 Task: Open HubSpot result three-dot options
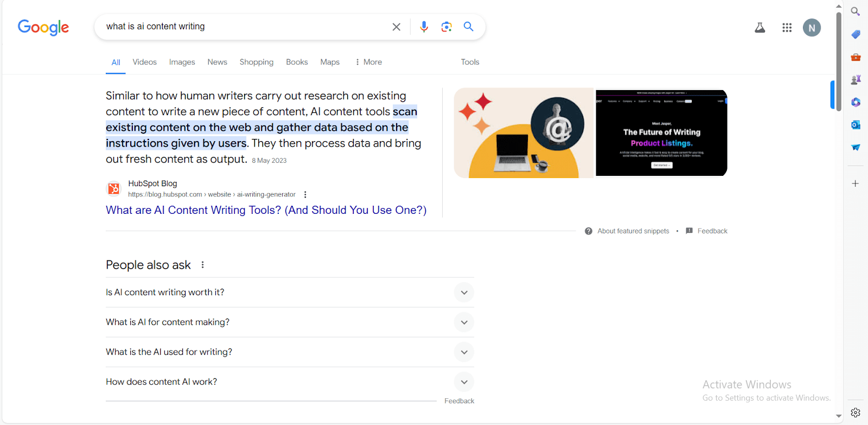click(x=305, y=194)
